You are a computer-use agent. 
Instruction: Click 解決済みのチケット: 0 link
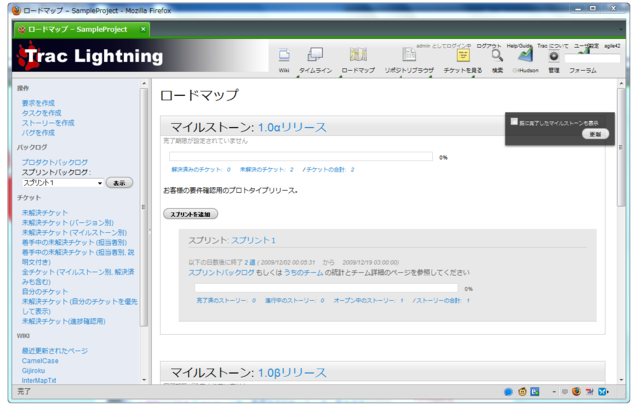coord(201,169)
